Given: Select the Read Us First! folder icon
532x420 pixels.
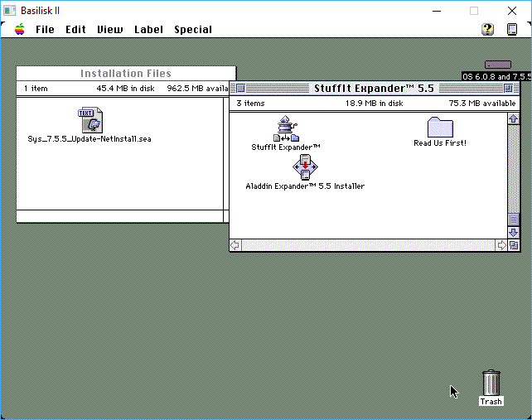Looking at the screenshot, I should 440,127.
